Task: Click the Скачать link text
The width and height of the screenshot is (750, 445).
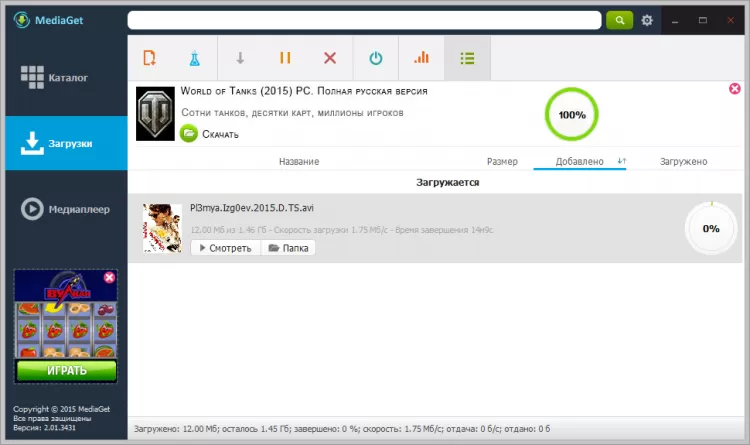Action: click(x=220, y=134)
